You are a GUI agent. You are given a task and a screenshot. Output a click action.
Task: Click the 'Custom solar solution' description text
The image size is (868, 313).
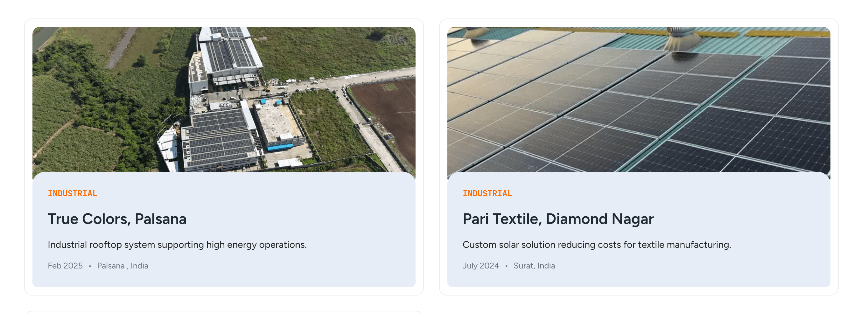(x=596, y=245)
